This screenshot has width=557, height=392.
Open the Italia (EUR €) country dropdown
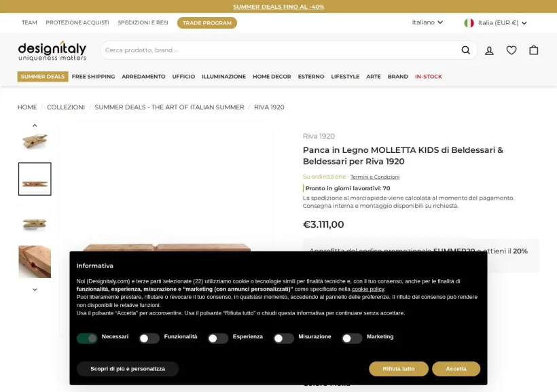coord(496,22)
